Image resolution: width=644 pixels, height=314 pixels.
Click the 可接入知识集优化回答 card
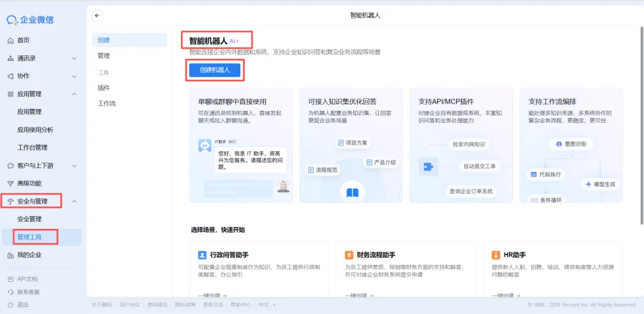[351, 145]
